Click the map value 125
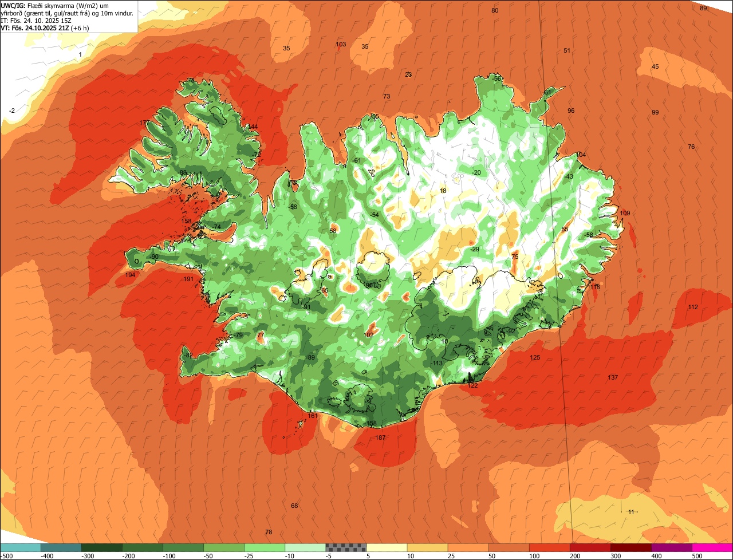 coord(535,358)
